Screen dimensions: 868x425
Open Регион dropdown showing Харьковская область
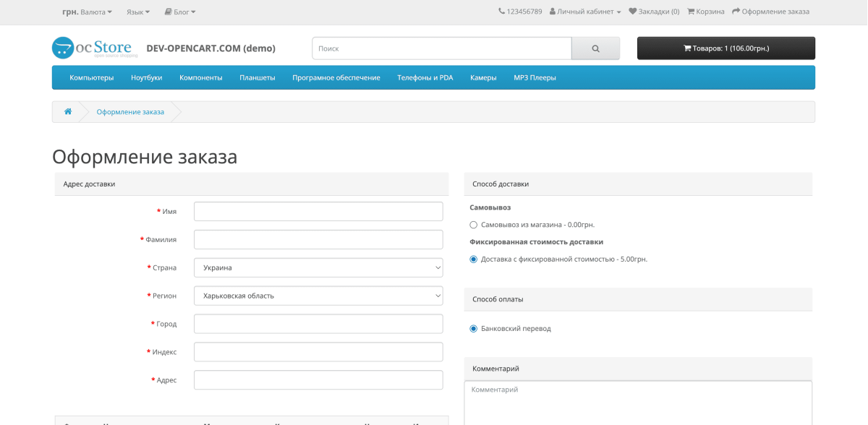pos(318,296)
